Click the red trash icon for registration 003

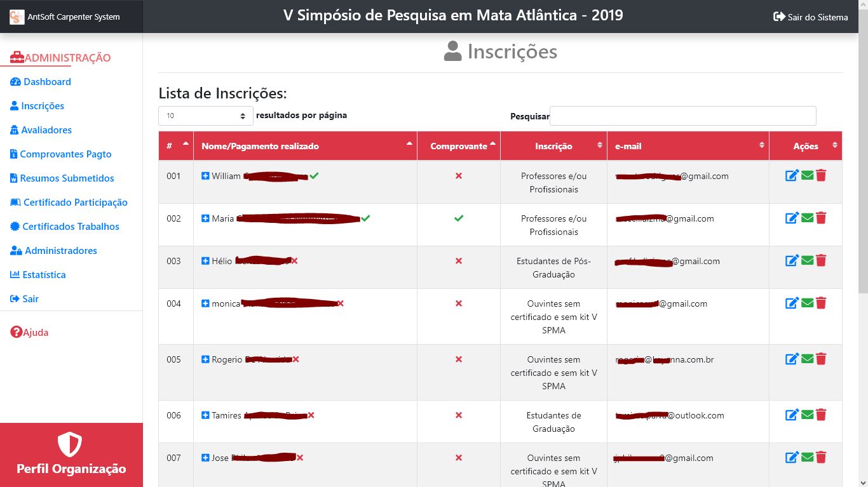[821, 261]
